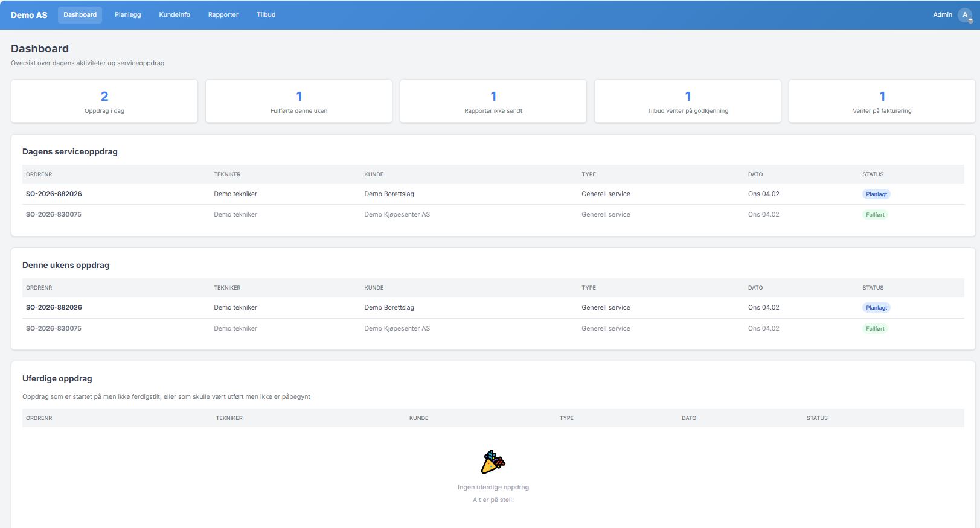Open order SO-2026-830075 under Dagens serviceoppdrag
This screenshot has width=980, height=528.
(54, 215)
